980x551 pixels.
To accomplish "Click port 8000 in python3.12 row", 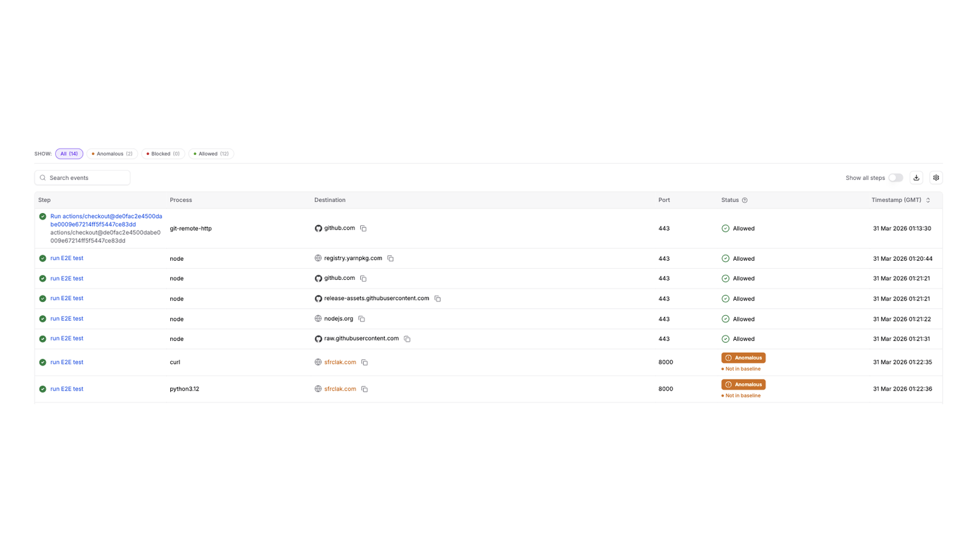I will coord(666,389).
